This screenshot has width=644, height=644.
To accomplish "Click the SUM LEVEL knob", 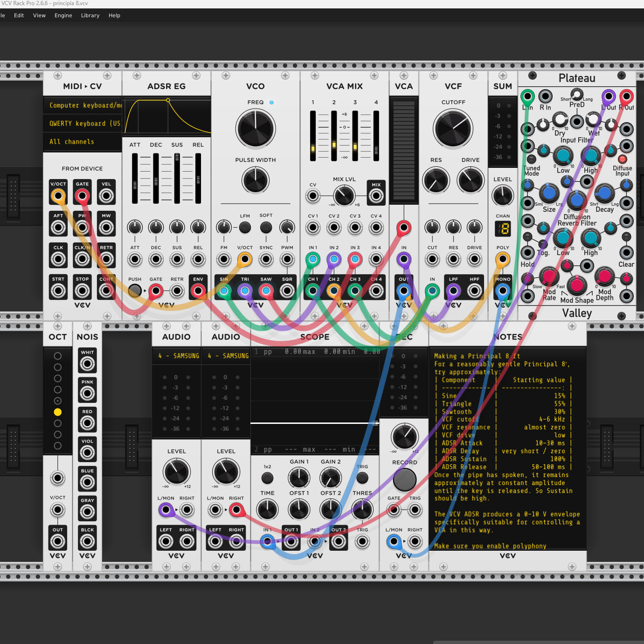I will point(503,195).
